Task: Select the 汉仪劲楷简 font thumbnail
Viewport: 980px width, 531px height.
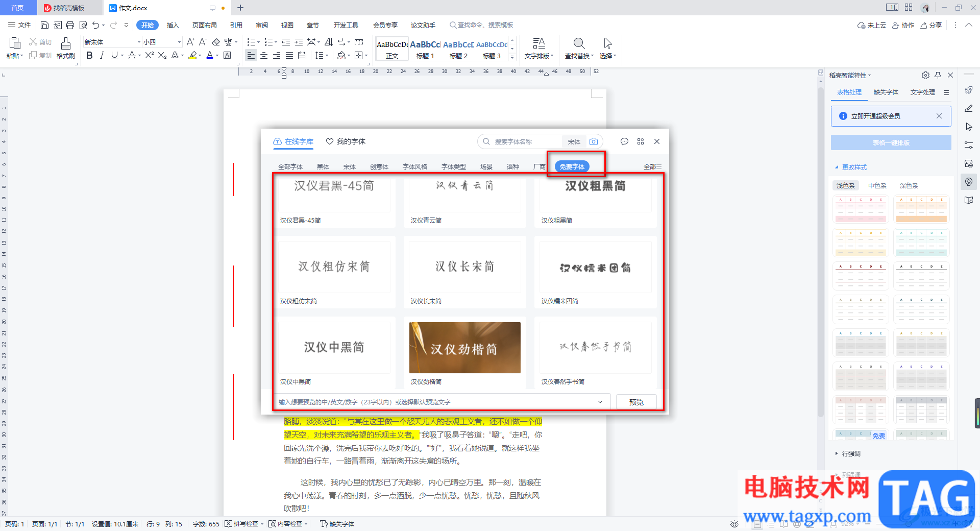Action: pyautogui.click(x=464, y=348)
